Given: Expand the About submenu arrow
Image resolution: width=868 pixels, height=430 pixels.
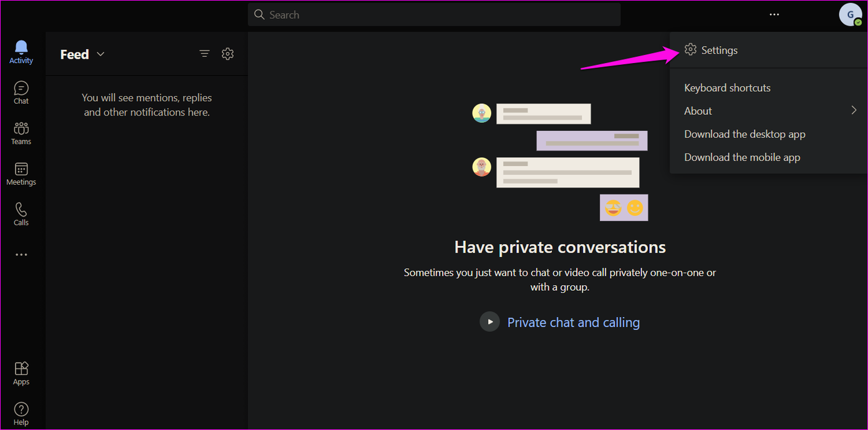Looking at the screenshot, I should (854, 110).
